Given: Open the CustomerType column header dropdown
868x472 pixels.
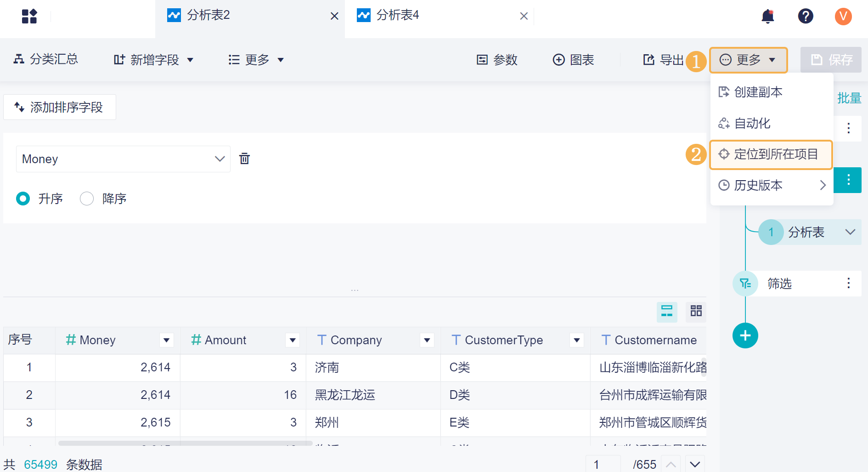Looking at the screenshot, I should [x=577, y=340].
